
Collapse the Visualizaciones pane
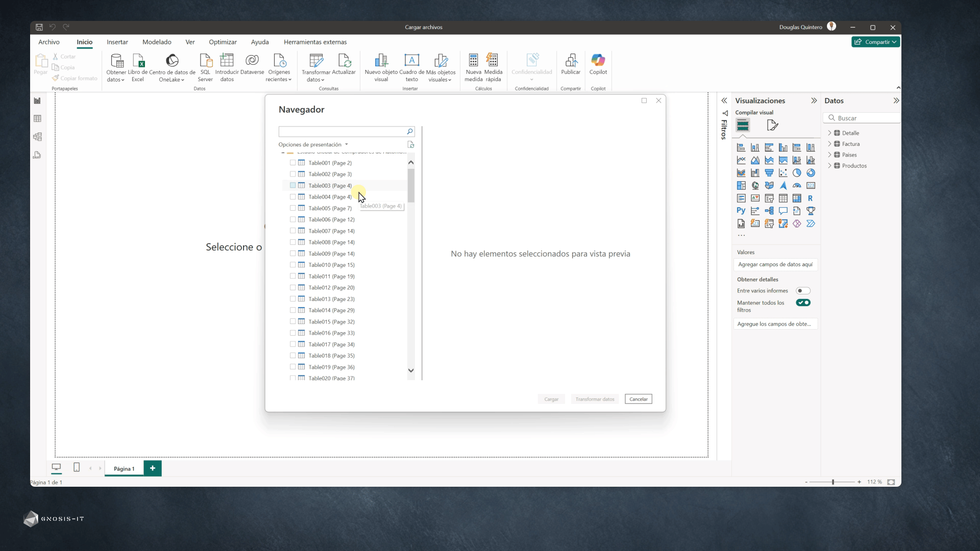click(814, 101)
